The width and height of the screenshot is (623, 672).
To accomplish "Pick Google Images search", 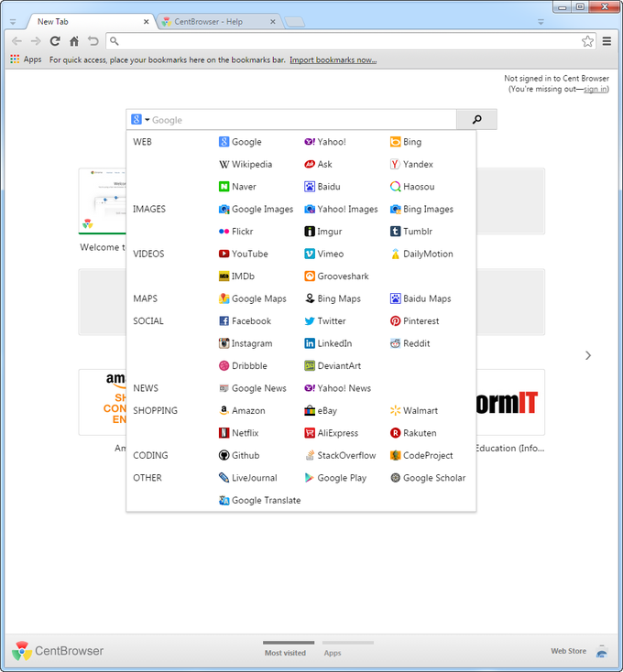I will (256, 209).
